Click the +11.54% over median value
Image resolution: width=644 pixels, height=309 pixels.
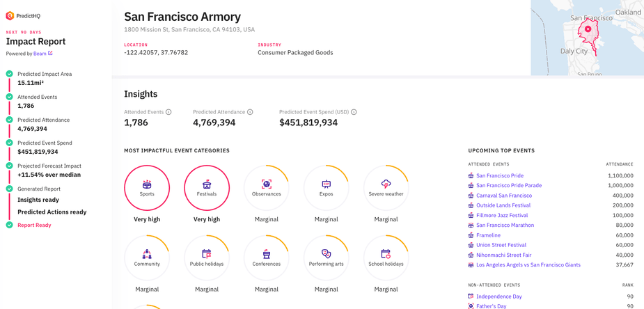point(49,175)
